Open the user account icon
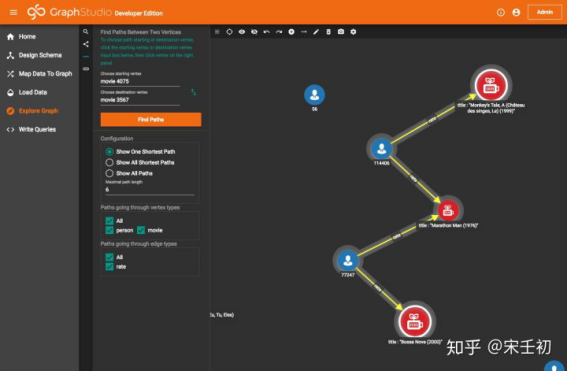 click(516, 13)
